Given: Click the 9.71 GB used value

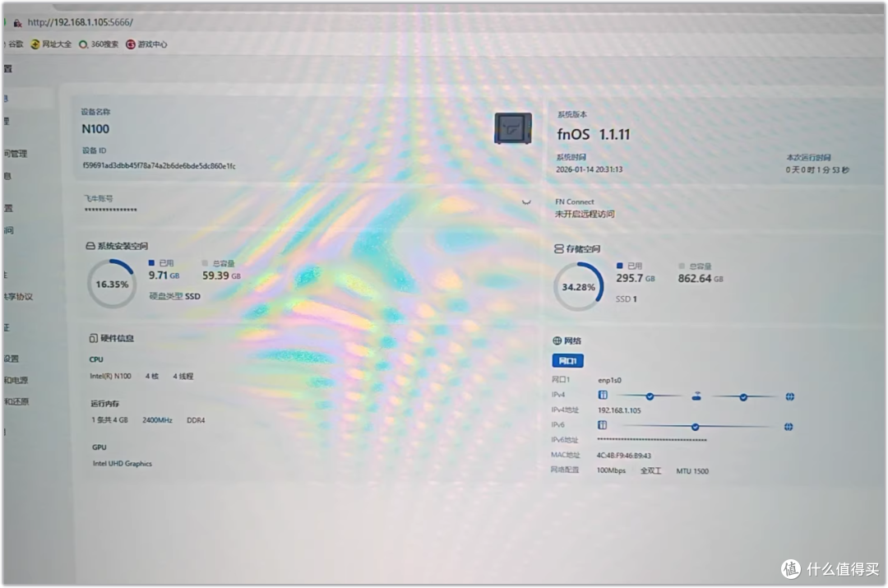Looking at the screenshot, I should tap(164, 275).
